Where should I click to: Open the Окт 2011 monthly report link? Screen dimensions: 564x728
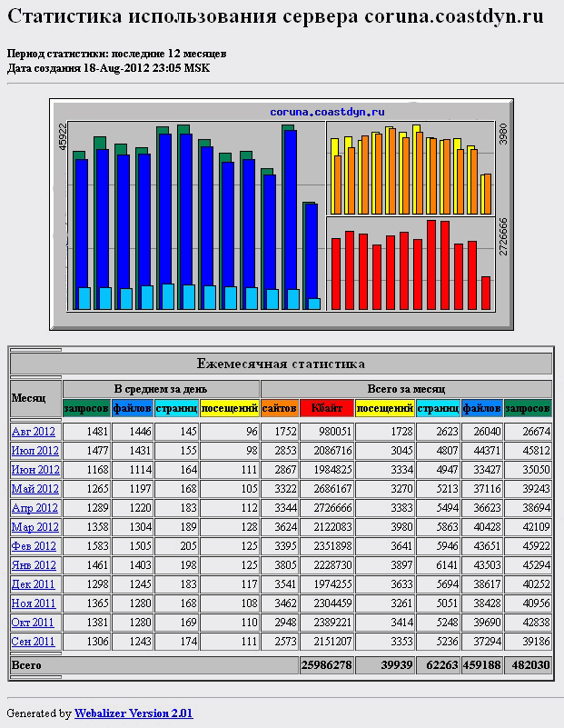coord(34,623)
